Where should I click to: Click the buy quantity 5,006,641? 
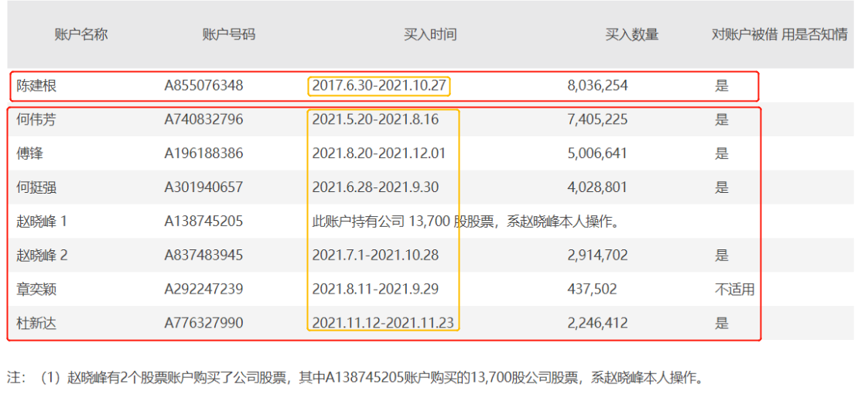pos(597,153)
